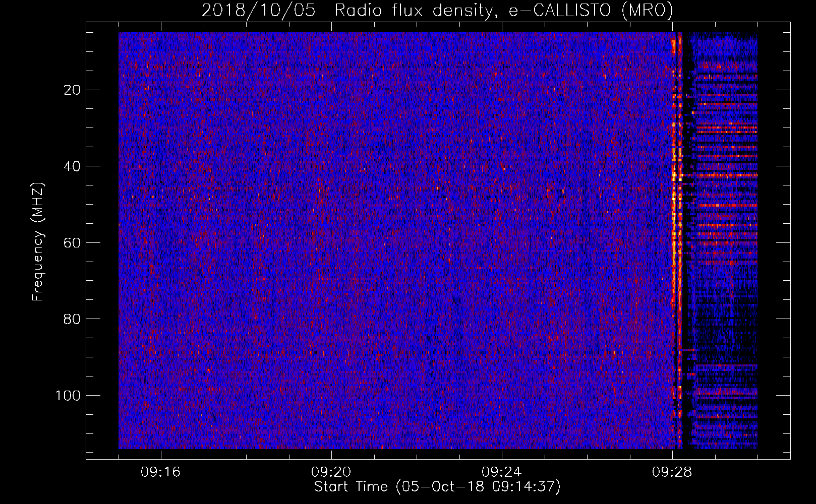
Task: Click the 09:24 time tick label
Action: 502,472
